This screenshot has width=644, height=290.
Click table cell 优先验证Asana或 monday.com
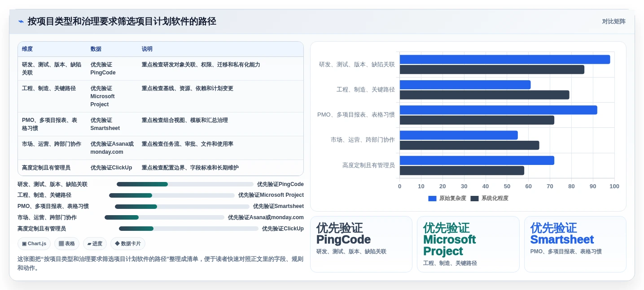112,148
